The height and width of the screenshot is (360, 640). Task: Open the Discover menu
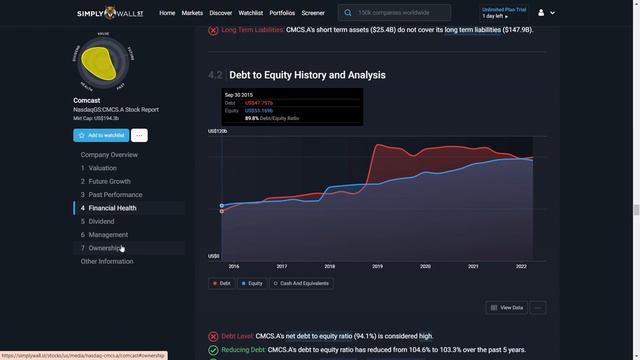pos(221,13)
